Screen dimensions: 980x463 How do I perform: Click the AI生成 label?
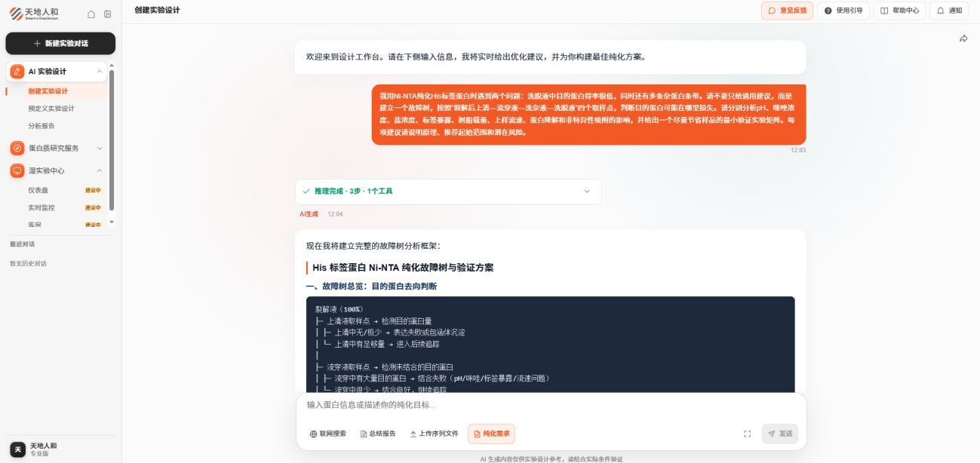point(309,214)
